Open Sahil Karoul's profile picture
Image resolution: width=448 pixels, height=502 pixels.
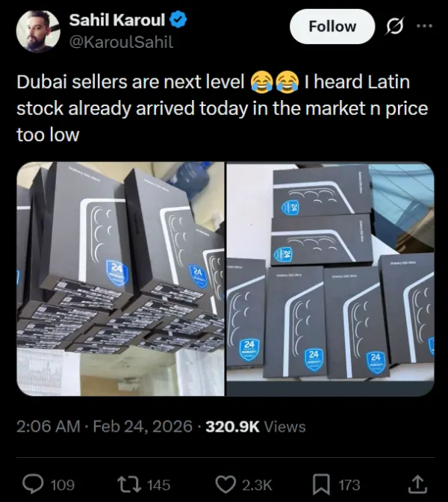(x=34, y=30)
